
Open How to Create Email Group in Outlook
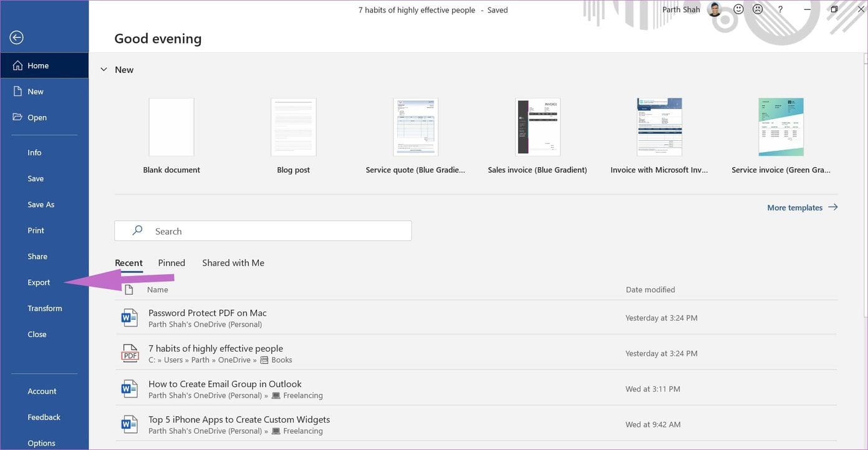point(476,389)
